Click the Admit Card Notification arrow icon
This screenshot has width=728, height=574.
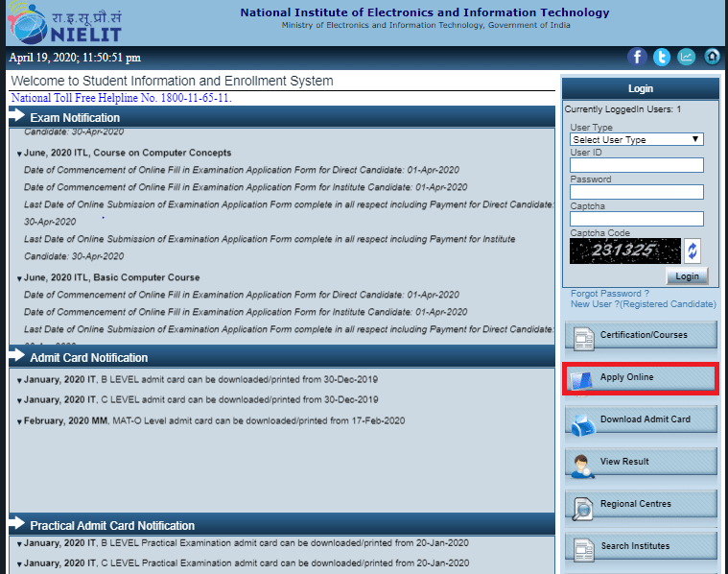17,355
